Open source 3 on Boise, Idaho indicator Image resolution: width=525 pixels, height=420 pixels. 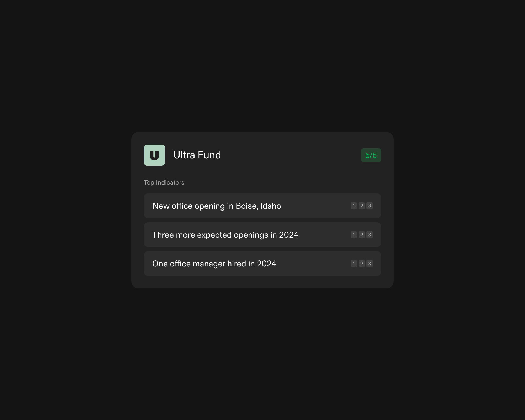click(x=369, y=206)
